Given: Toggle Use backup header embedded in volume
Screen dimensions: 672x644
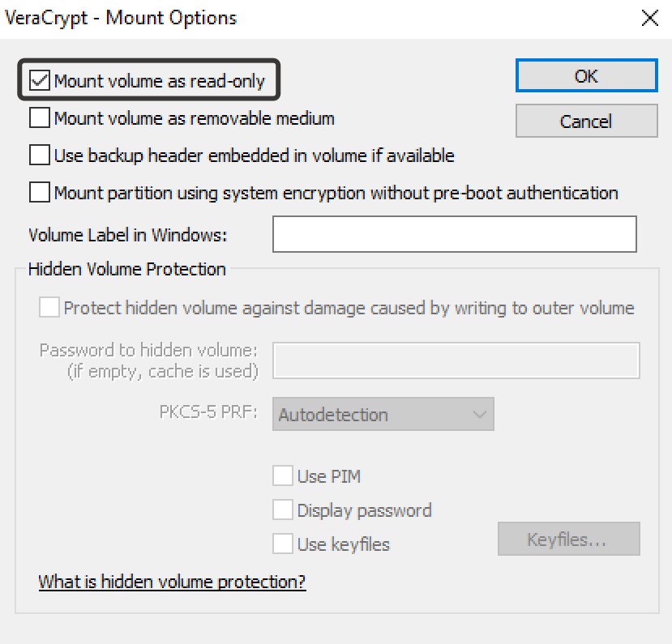Looking at the screenshot, I should (x=39, y=155).
